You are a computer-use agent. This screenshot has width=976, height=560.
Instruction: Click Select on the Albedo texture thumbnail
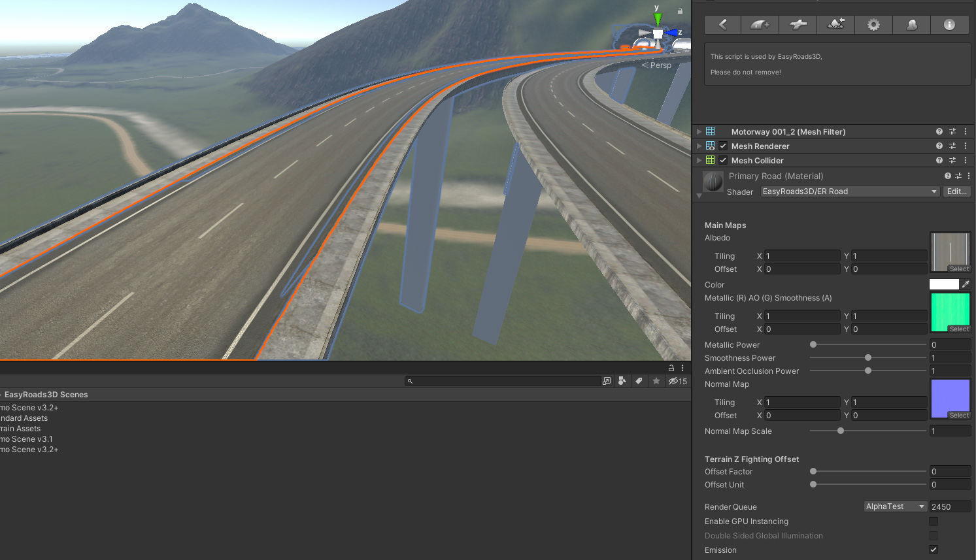tap(958, 269)
